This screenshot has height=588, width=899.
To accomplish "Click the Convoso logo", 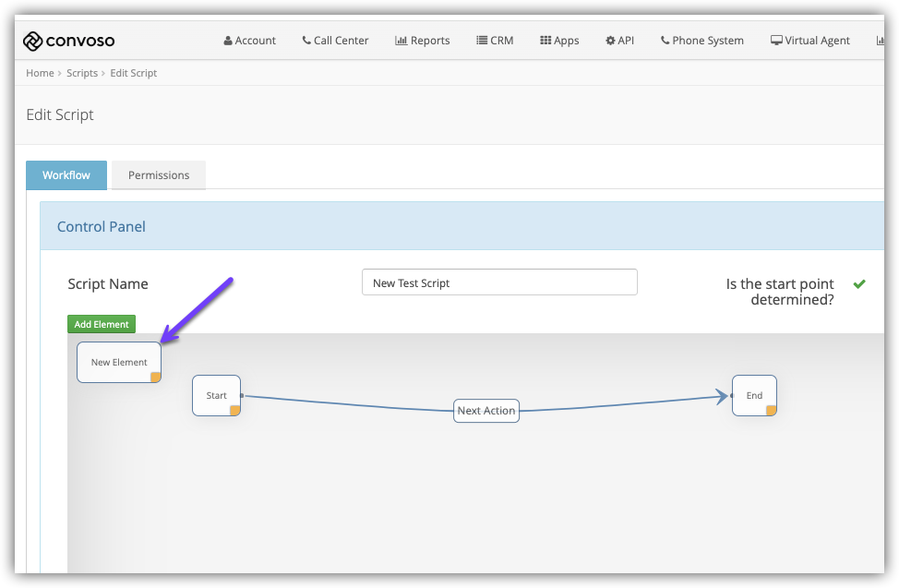I will point(69,41).
